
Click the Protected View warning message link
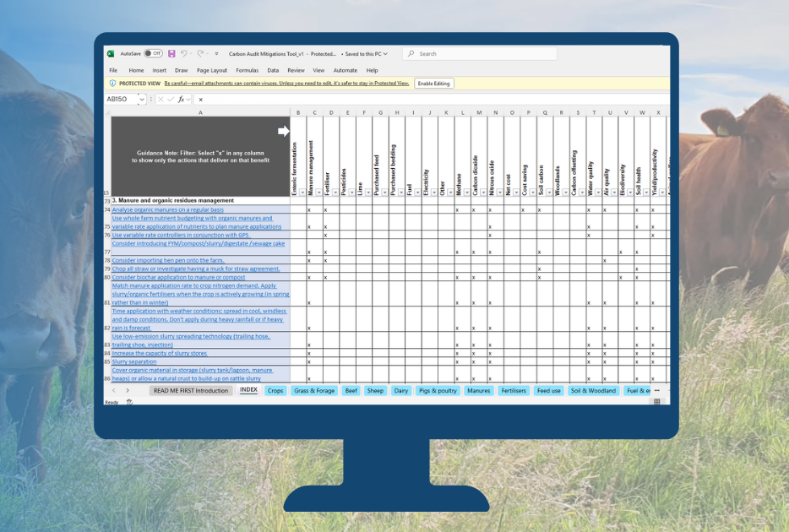click(x=286, y=84)
